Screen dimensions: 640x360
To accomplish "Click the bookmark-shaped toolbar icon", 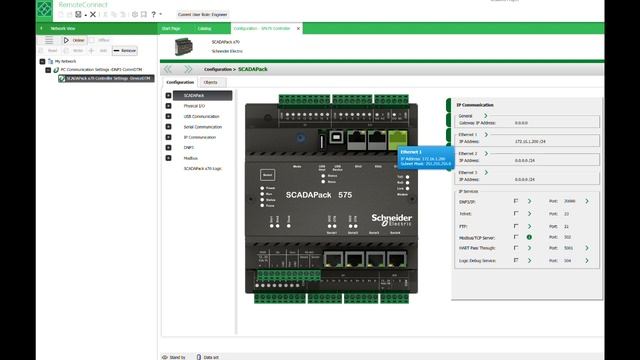I will point(144,14).
